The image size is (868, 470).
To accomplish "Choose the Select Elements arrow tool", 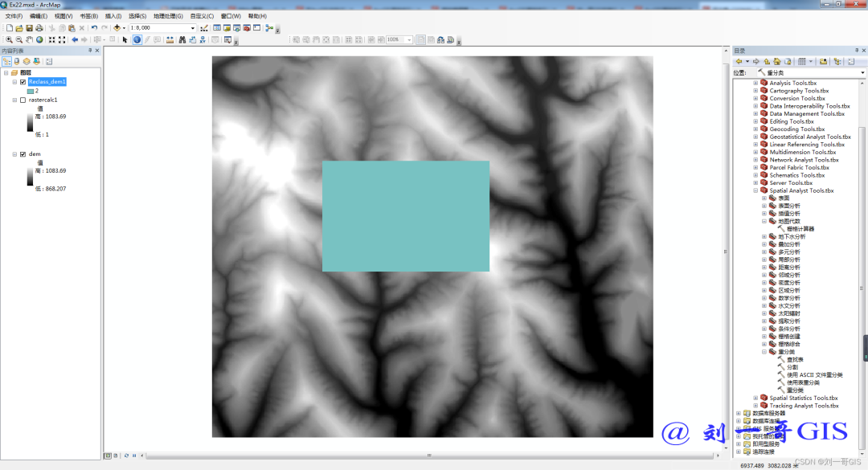I will click(x=125, y=40).
